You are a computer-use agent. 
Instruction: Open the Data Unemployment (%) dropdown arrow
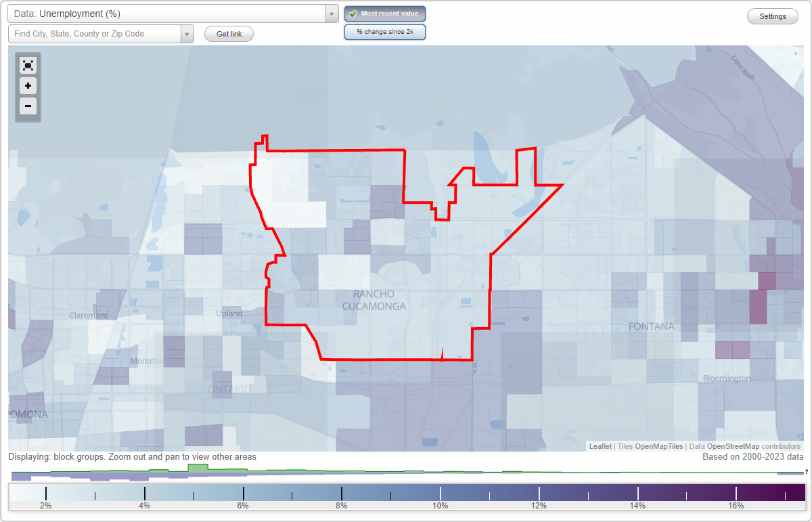click(x=332, y=14)
